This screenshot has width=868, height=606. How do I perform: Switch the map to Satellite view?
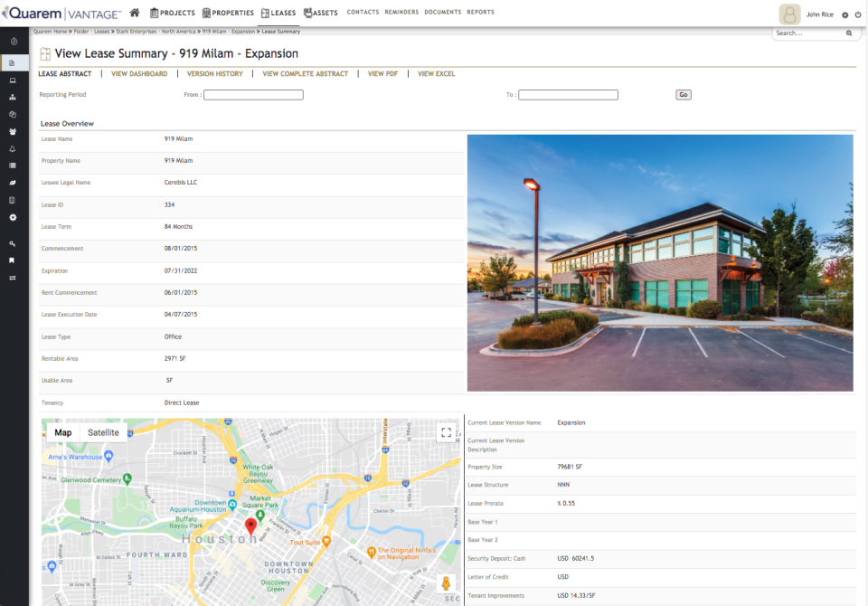click(x=102, y=432)
